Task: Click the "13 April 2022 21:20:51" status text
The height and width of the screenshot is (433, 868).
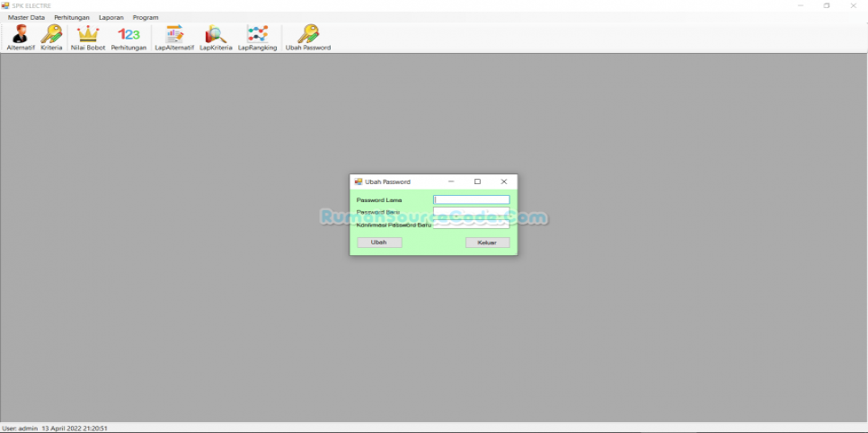Action: click(x=75, y=428)
